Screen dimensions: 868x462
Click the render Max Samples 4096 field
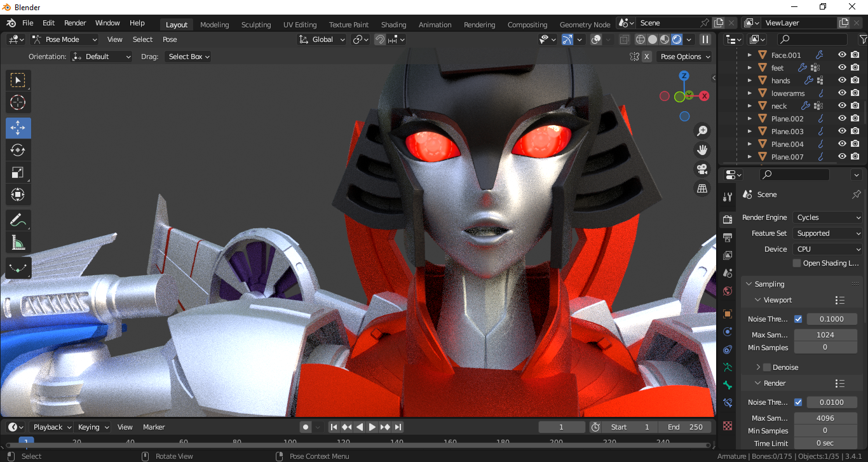[x=825, y=418]
